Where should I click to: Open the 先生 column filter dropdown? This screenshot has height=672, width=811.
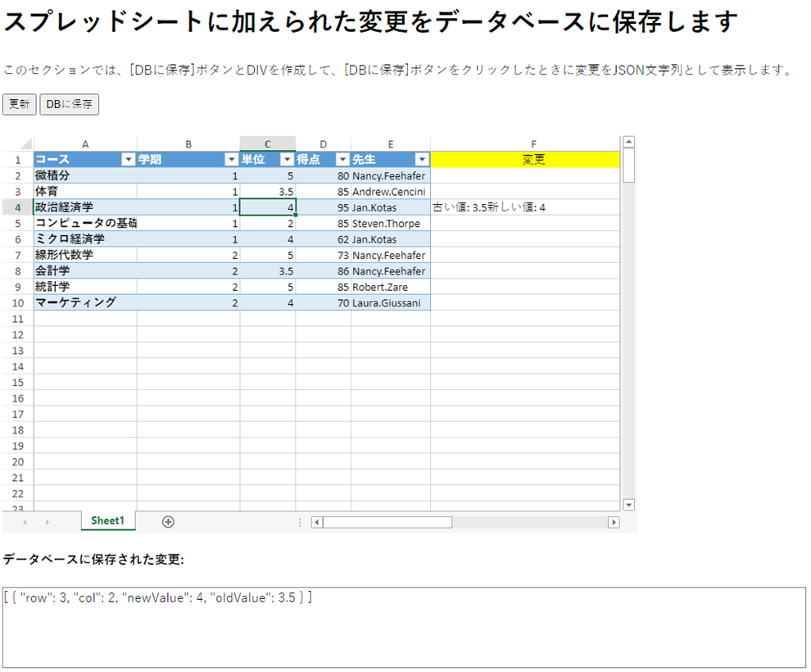point(422,160)
